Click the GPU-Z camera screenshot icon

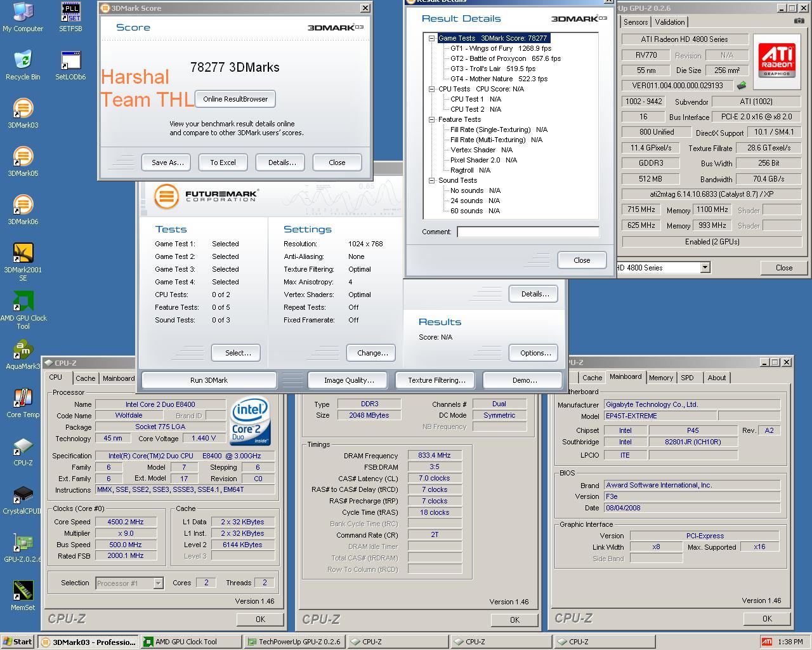pos(799,21)
